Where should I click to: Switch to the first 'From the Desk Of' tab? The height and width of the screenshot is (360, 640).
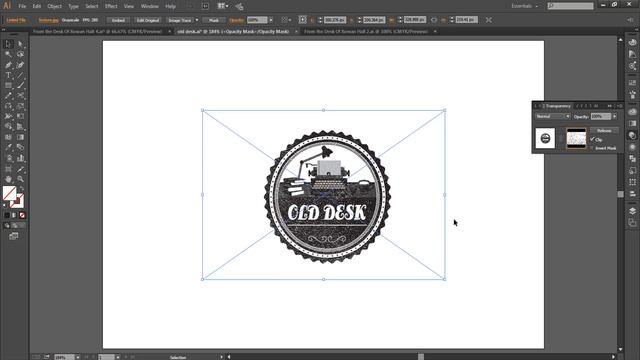[x=97, y=31]
